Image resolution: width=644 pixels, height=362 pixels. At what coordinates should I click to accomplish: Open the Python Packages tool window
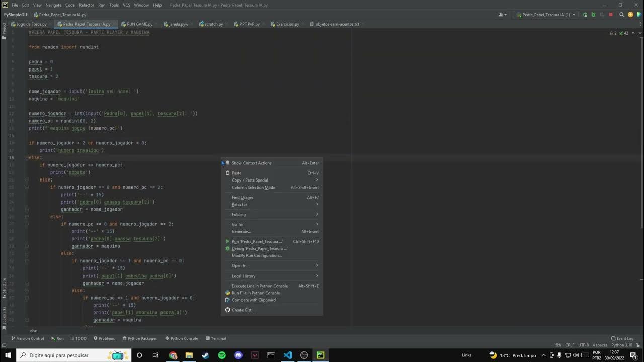click(x=139, y=338)
